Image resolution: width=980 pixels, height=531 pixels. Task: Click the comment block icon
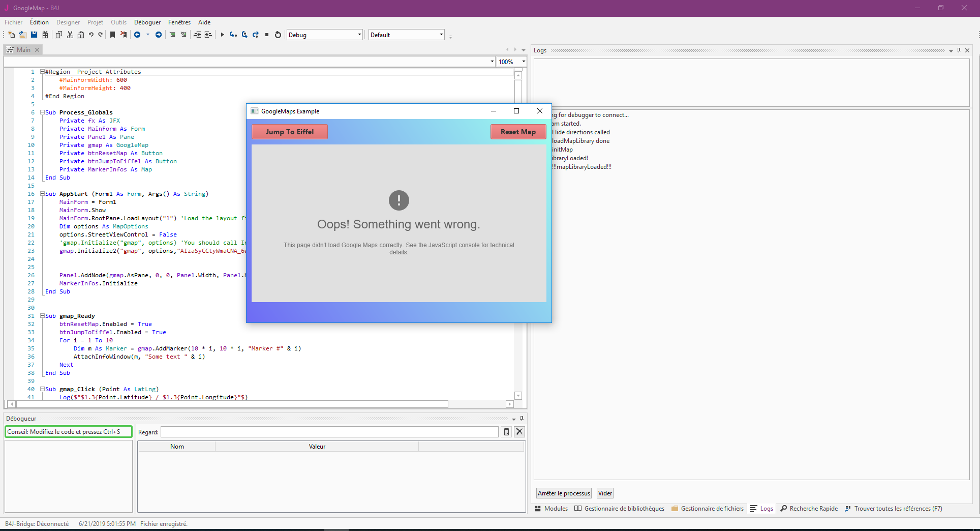[183, 35]
